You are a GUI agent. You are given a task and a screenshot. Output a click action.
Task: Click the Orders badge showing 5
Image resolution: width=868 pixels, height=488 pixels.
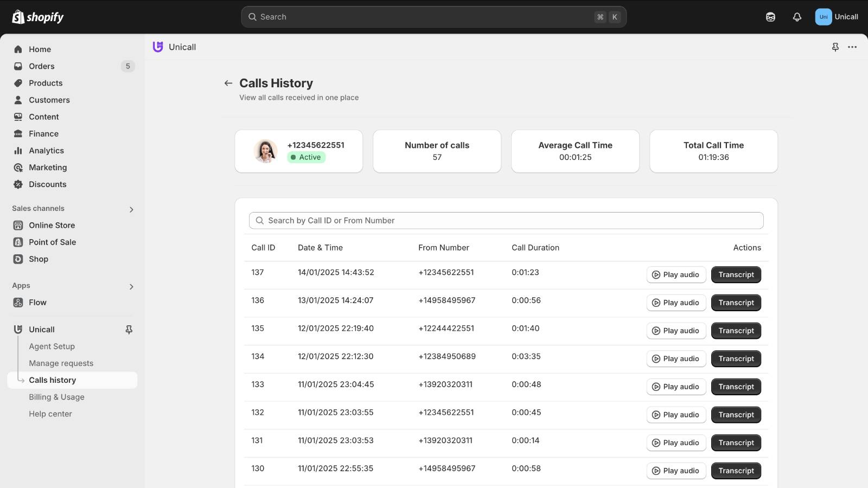click(x=127, y=66)
